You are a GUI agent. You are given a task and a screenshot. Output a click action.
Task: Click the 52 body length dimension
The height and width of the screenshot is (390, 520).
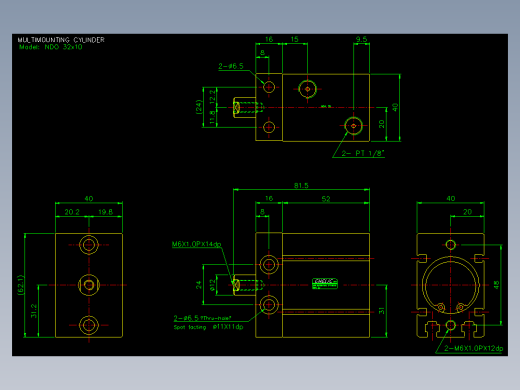click(326, 199)
